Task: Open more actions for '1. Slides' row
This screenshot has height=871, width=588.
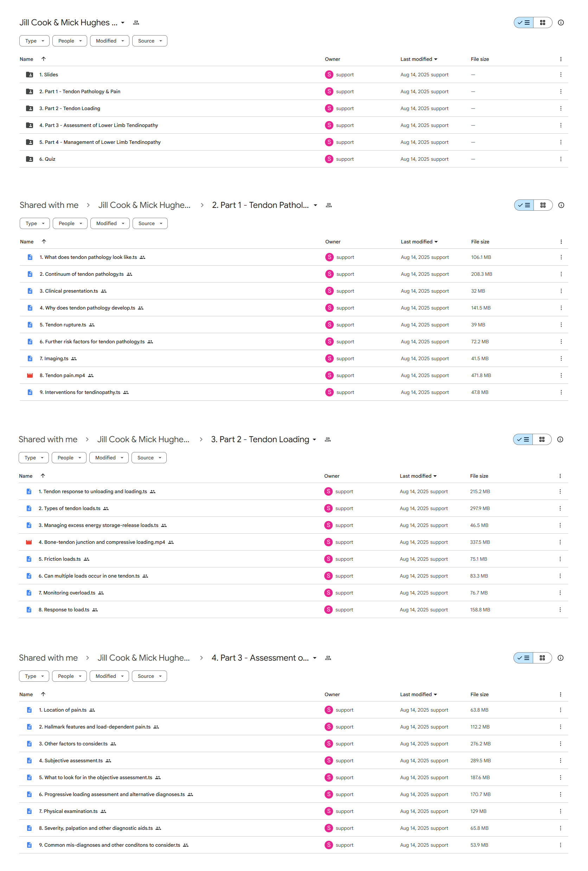Action: coord(561,75)
